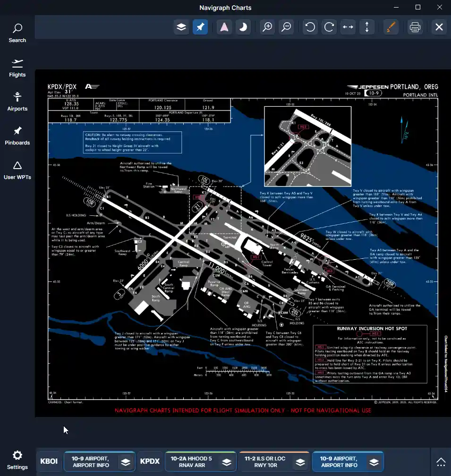Click the PORTLAND Clearance 120.125 frequency

162,108
